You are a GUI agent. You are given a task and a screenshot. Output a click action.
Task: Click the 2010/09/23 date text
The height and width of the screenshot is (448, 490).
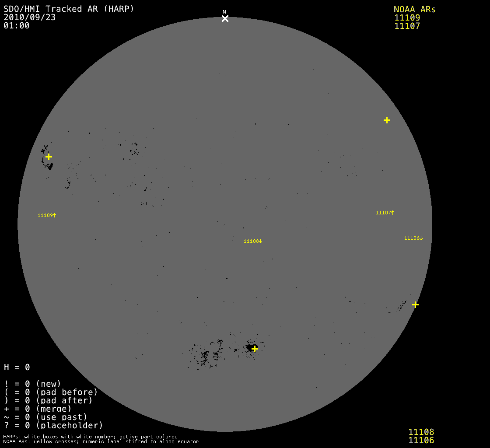[29, 17]
